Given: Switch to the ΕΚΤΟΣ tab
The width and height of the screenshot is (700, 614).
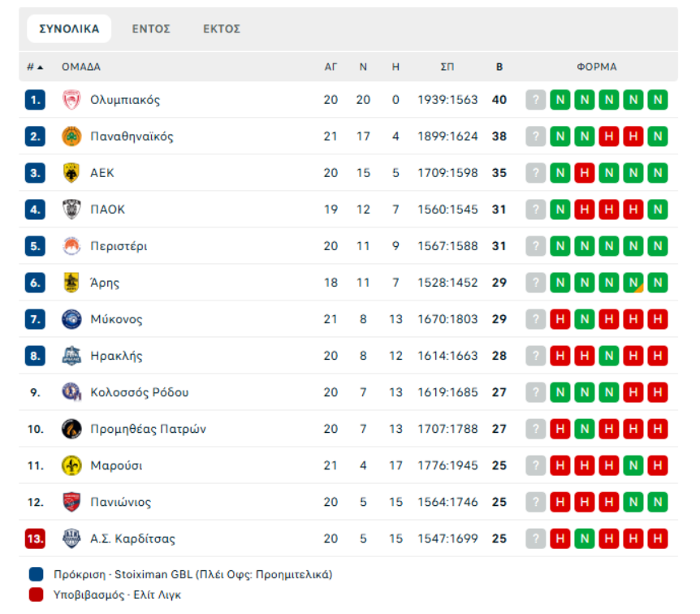Looking at the screenshot, I should (x=222, y=29).
